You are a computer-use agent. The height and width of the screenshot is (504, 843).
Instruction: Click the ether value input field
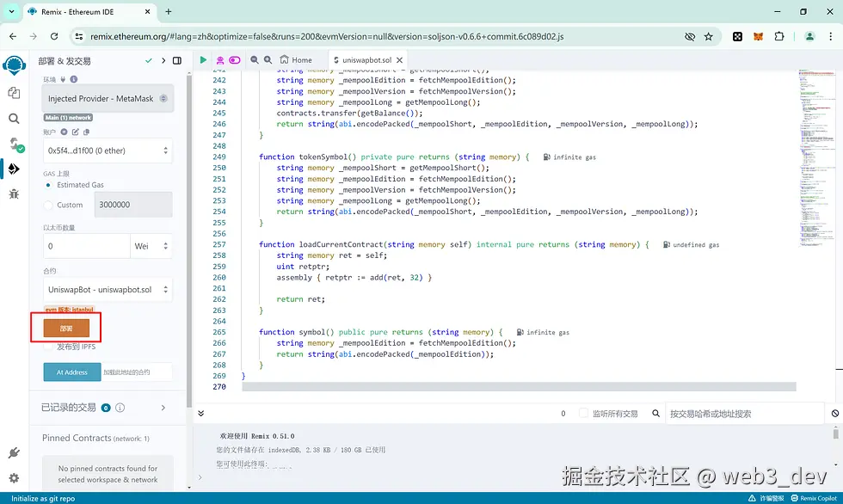[x=87, y=246]
